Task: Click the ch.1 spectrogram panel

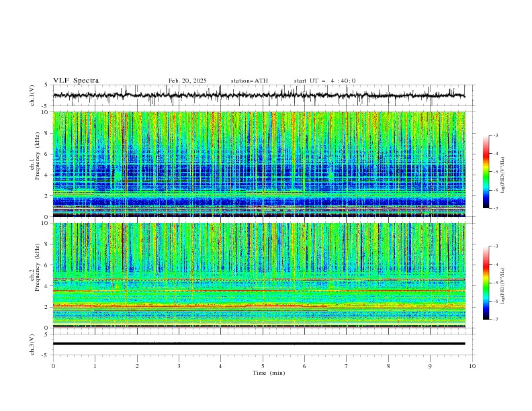Action: pos(259,164)
